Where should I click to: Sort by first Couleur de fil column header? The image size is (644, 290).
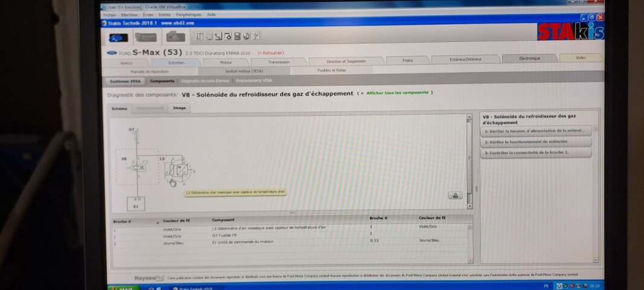click(177, 221)
